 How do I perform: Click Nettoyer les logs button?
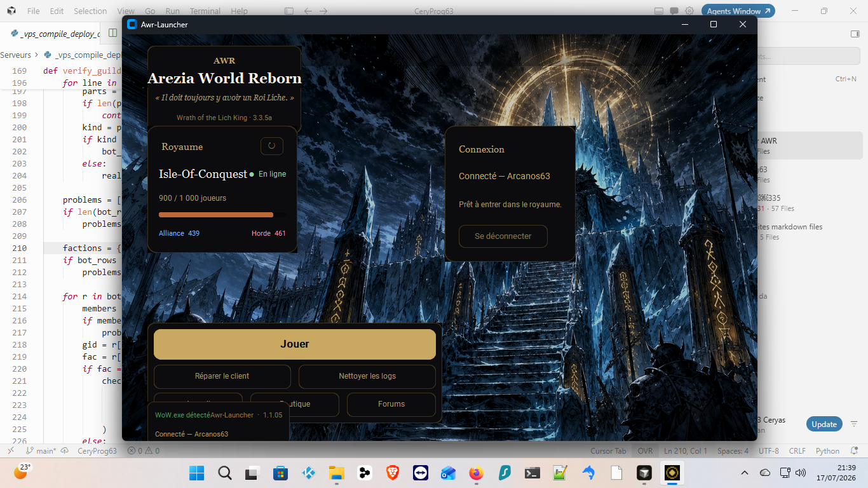[x=367, y=376]
